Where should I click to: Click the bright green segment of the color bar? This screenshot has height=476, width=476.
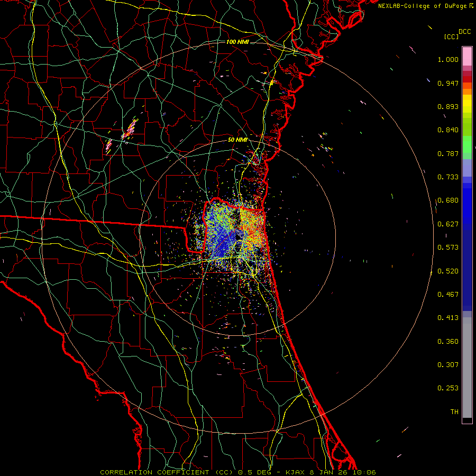click(467, 144)
